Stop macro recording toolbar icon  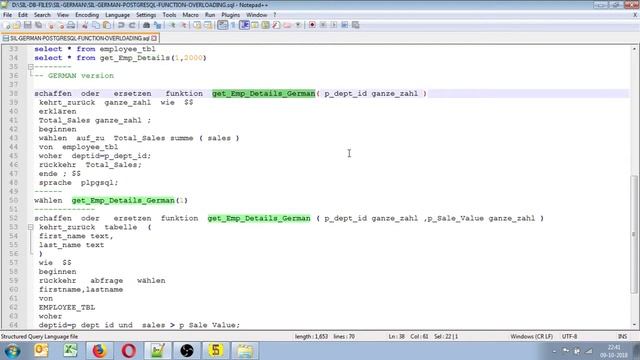pos(323,25)
